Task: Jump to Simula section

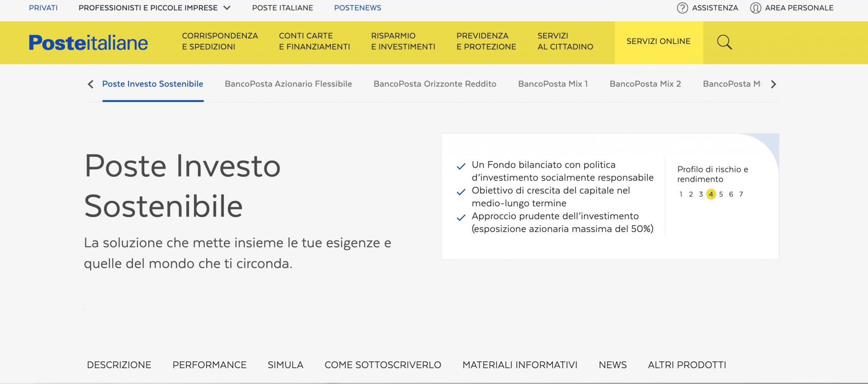Action: pos(285,365)
